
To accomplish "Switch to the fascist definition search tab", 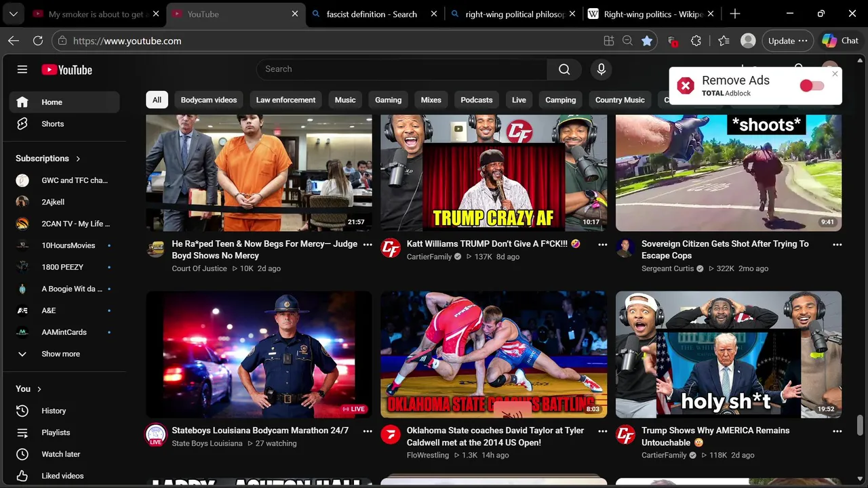I will (x=372, y=14).
